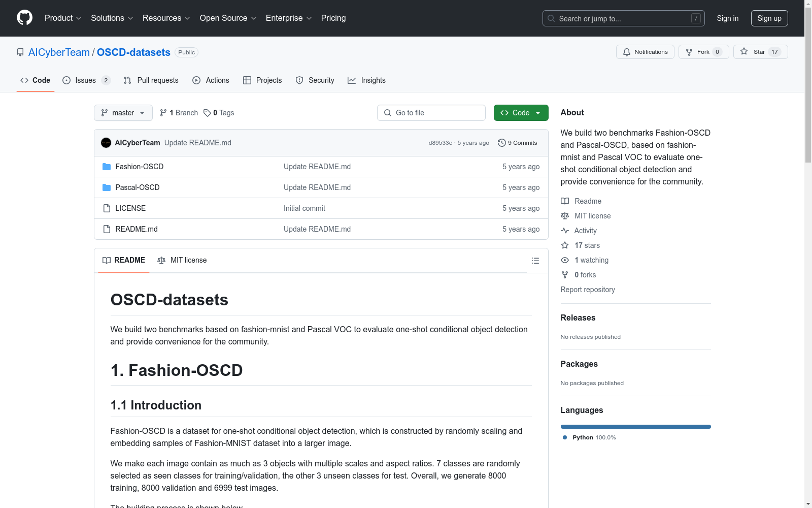The image size is (812, 508).
Task: Switch to the Insights tab
Action: (366, 80)
